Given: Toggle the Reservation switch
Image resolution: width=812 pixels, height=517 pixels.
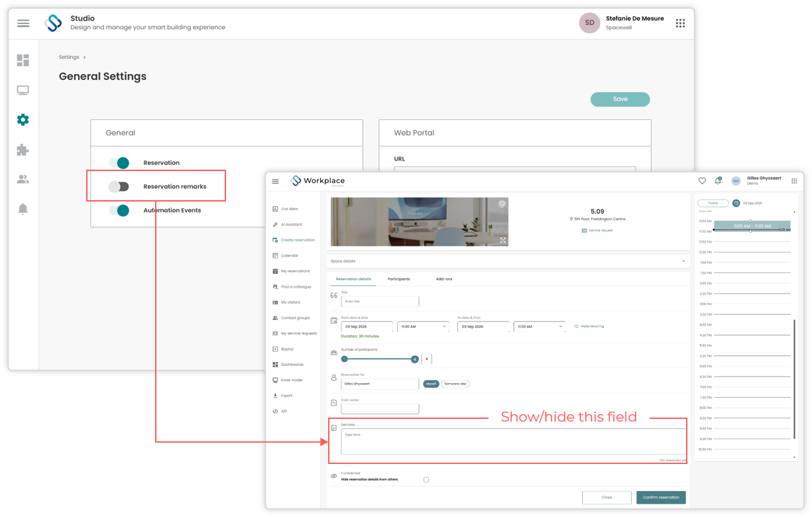Looking at the screenshot, I should click(x=119, y=163).
